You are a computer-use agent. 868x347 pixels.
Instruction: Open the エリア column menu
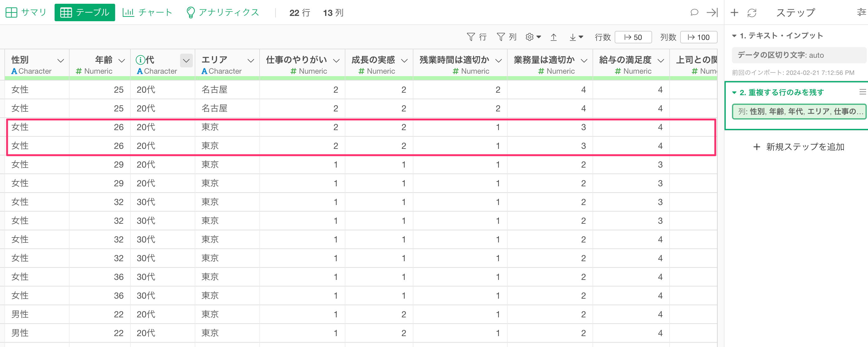(x=251, y=61)
